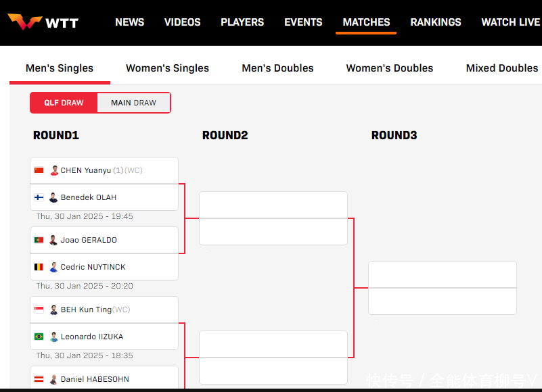Click Portugal flag beside Joao GERALDO
The width and height of the screenshot is (542, 392).
(39, 240)
